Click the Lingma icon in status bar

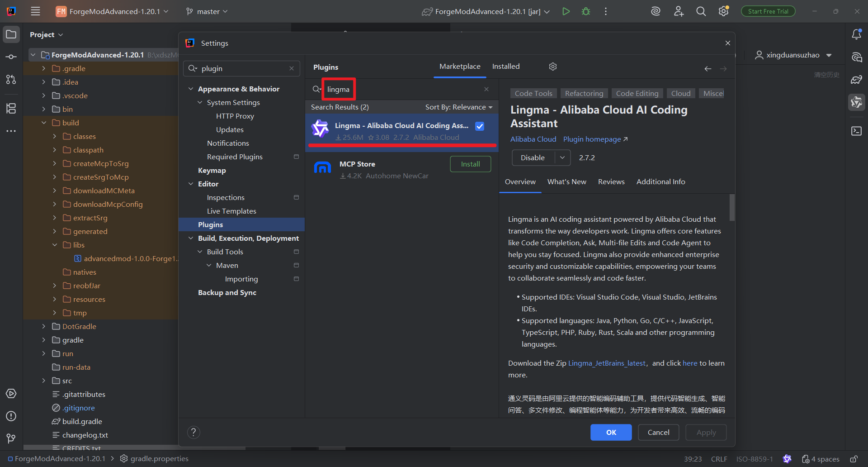[787, 459]
